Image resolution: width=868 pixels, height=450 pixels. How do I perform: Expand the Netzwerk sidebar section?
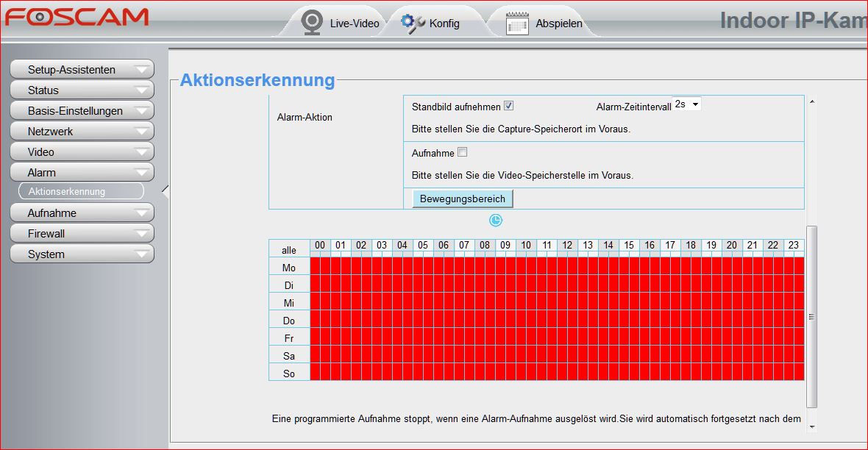[81, 132]
